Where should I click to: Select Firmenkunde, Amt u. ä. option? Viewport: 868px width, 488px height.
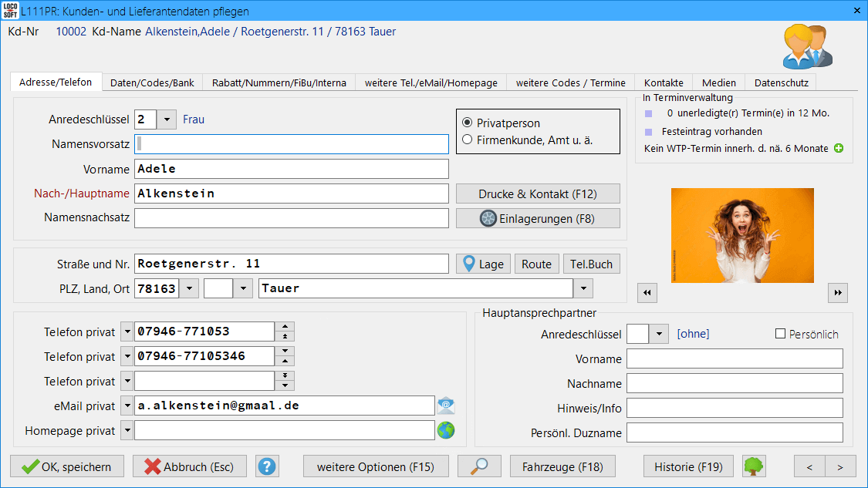(x=468, y=140)
